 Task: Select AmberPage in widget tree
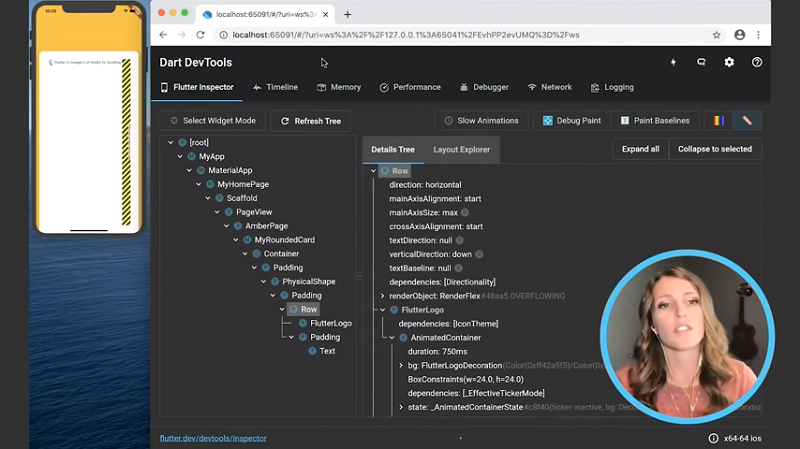pos(266,226)
